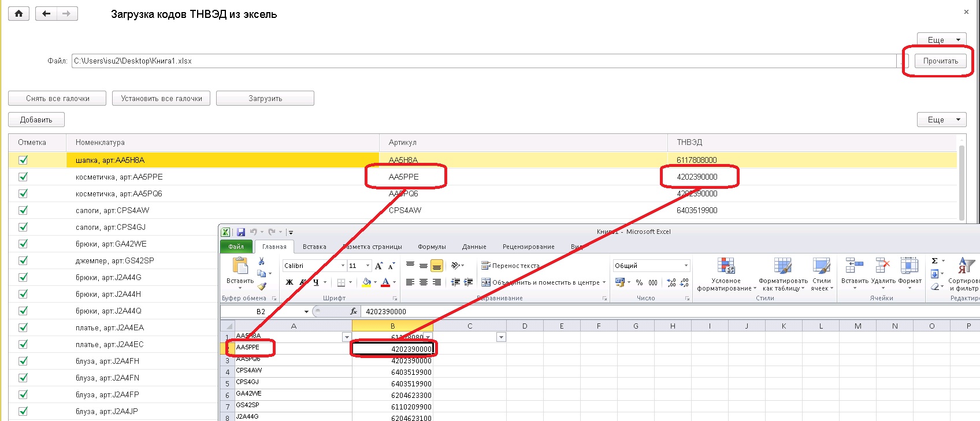Save the Excel workbook with floppy icon
Image resolution: width=980 pixels, height=421 pixels.
[241, 232]
